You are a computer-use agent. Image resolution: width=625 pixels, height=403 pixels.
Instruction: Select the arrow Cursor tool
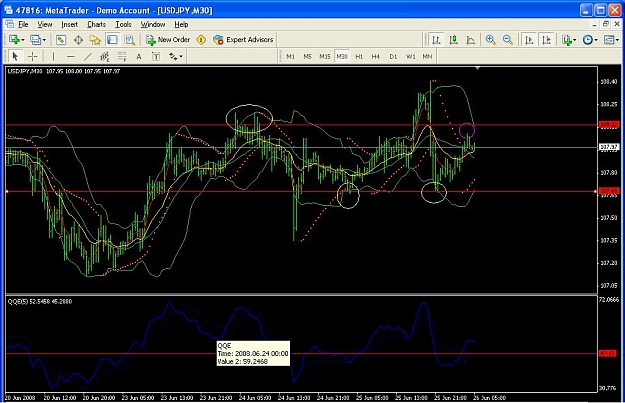coord(16,57)
